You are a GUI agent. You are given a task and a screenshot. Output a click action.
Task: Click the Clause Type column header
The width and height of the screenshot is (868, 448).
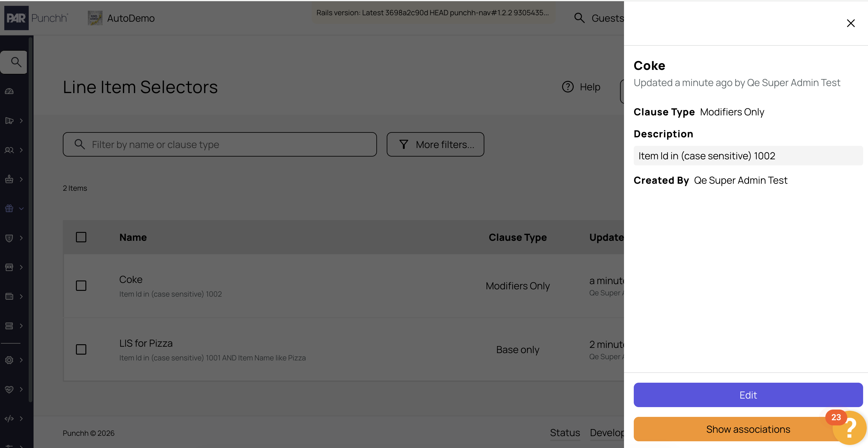click(x=518, y=237)
